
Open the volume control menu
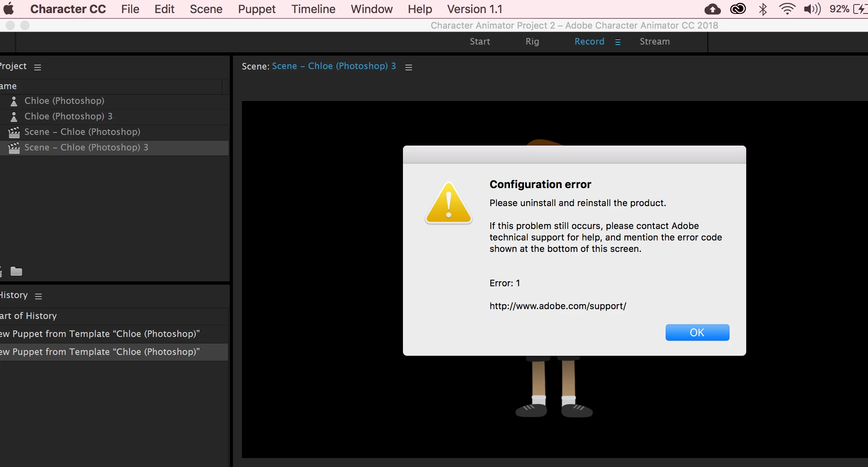pos(812,9)
